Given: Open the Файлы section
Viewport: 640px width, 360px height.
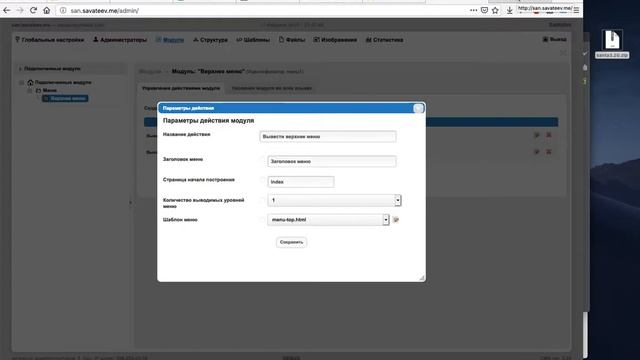Looking at the screenshot, I should point(292,40).
